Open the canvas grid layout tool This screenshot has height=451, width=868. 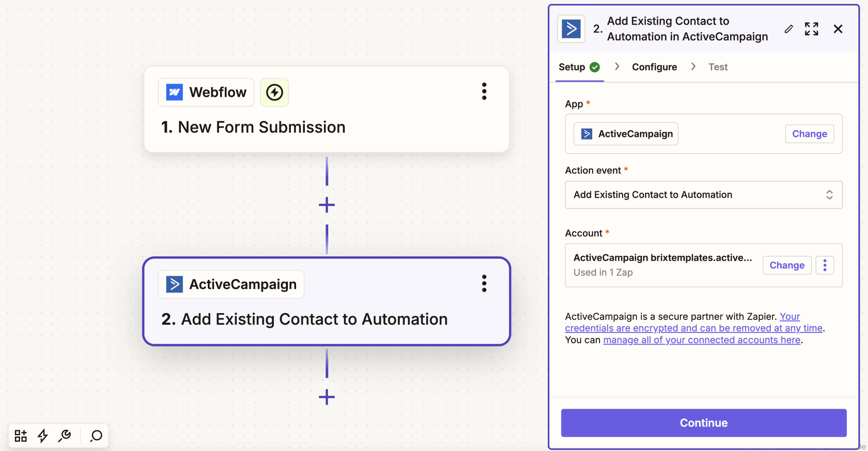point(21,436)
